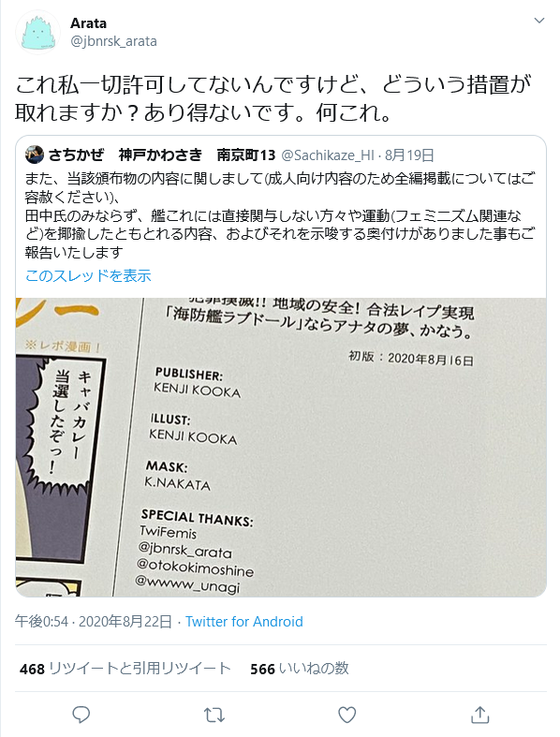Click the 午後0:54 2020年8月22日 timestamp
Screen dimensions: 560x737
pyautogui.click(x=93, y=622)
